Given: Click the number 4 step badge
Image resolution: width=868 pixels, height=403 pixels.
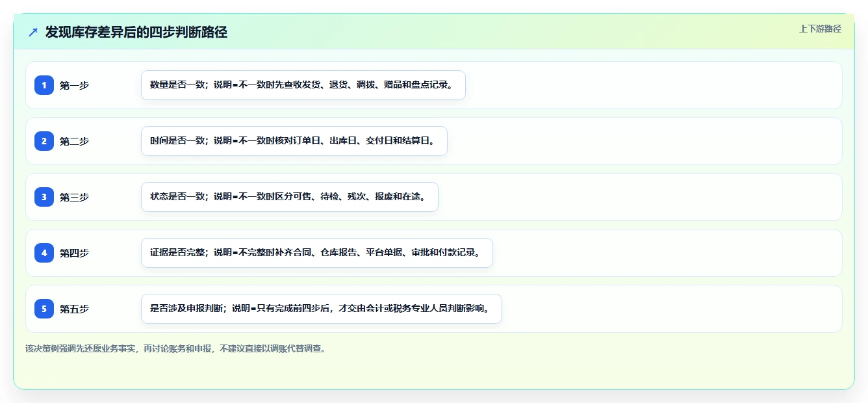Looking at the screenshot, I should pos(44,252).
